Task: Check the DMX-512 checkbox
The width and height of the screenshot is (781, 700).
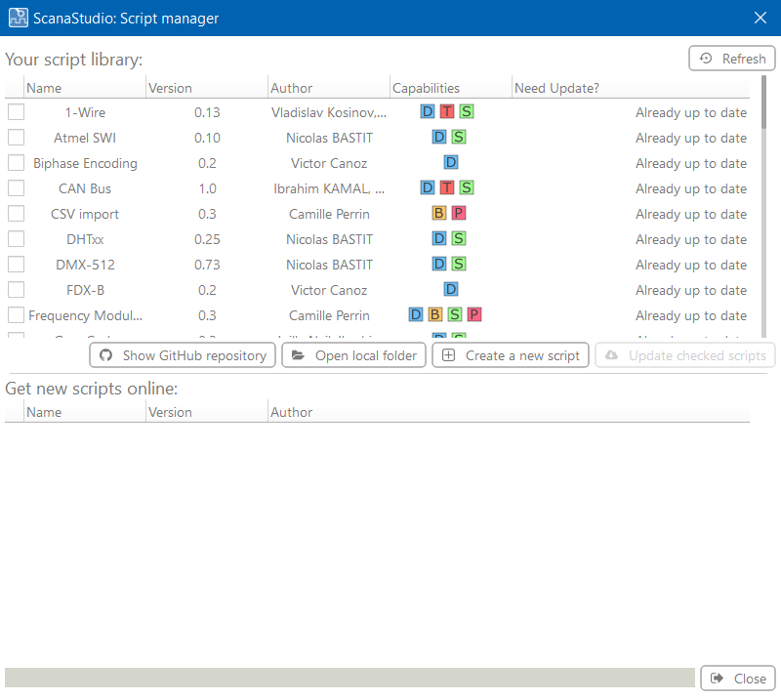Action: coord(16,264)
